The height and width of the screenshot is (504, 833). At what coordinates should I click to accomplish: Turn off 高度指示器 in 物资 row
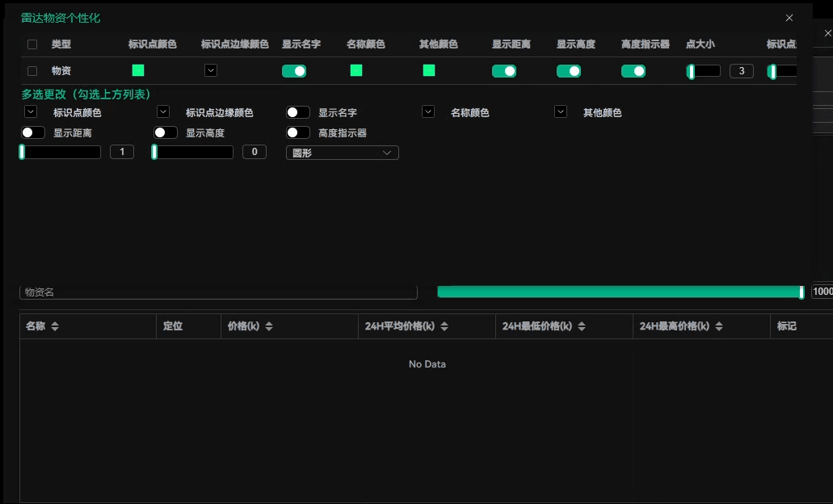(x=633, y=71)
